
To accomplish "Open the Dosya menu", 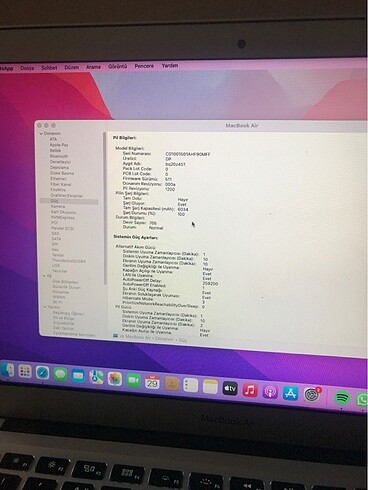I will [x=27, y=68].
